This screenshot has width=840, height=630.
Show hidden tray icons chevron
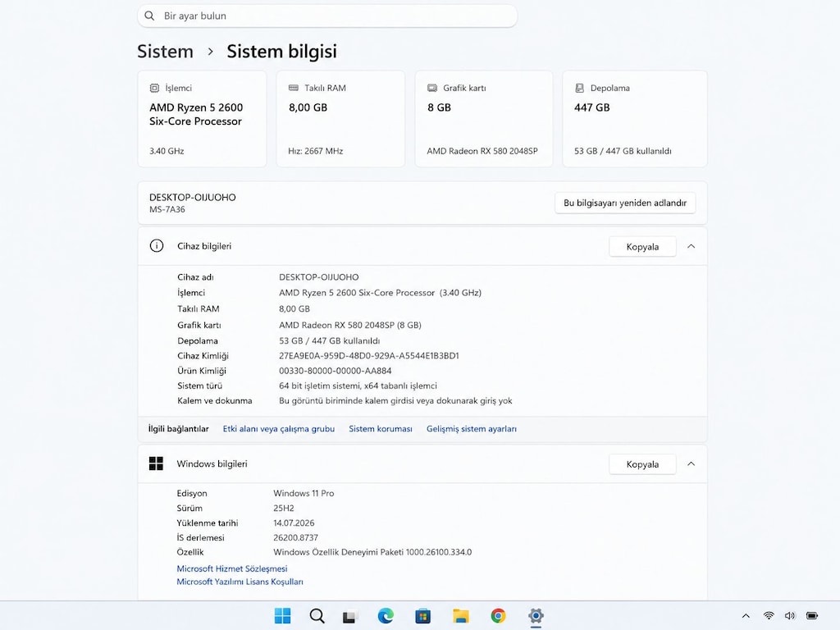click(746, 616)
